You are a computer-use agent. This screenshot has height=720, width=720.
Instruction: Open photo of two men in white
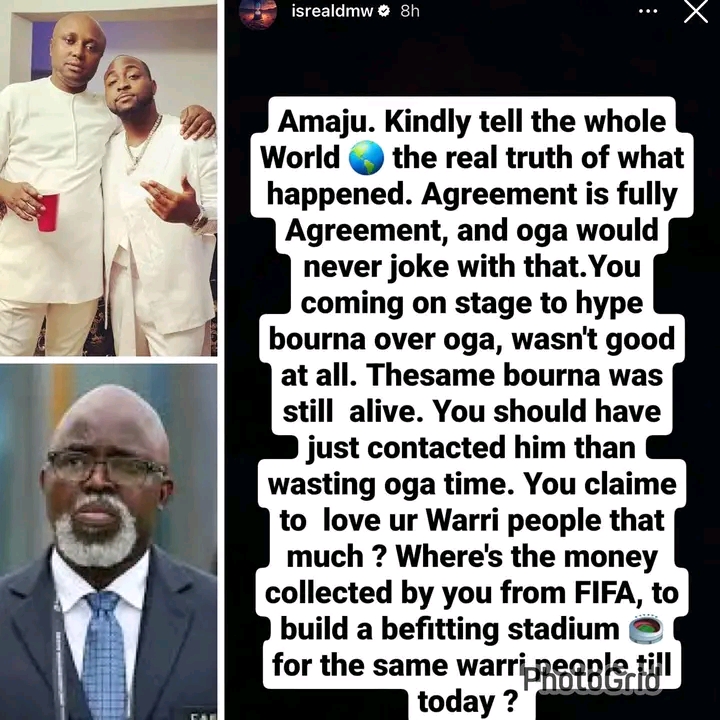click(108, 180)
